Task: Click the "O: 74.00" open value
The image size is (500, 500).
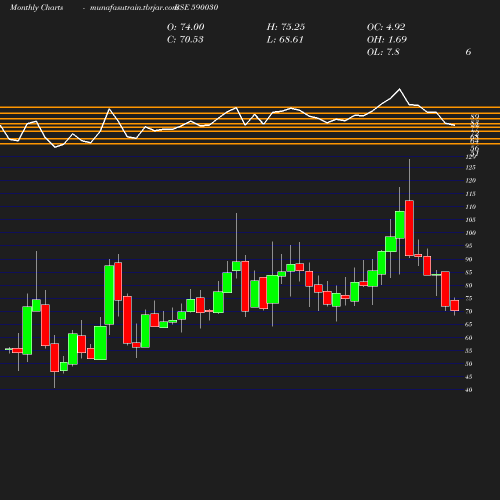Action: point(185,27)
